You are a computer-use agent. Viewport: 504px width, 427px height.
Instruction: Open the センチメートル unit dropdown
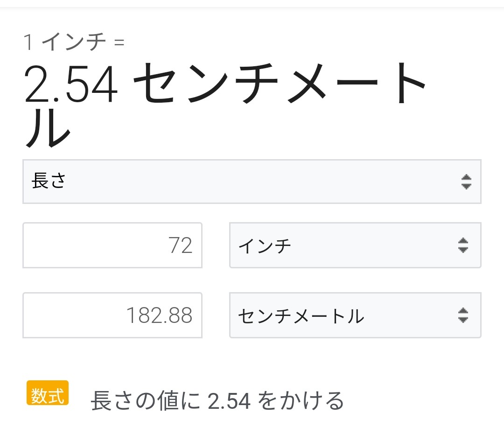pyautogui.click(x=355, y=315)
